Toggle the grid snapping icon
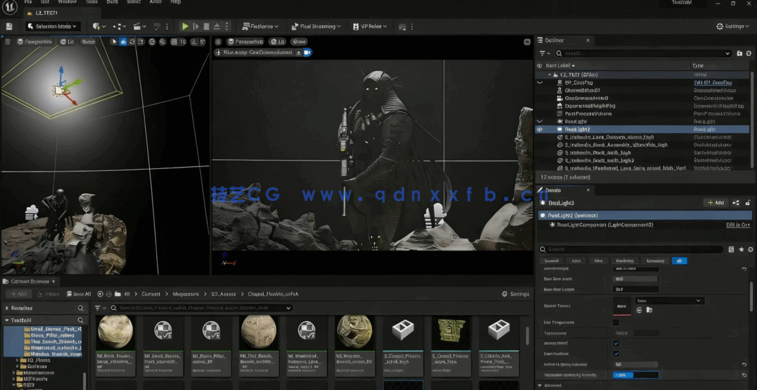 point(174,42)
